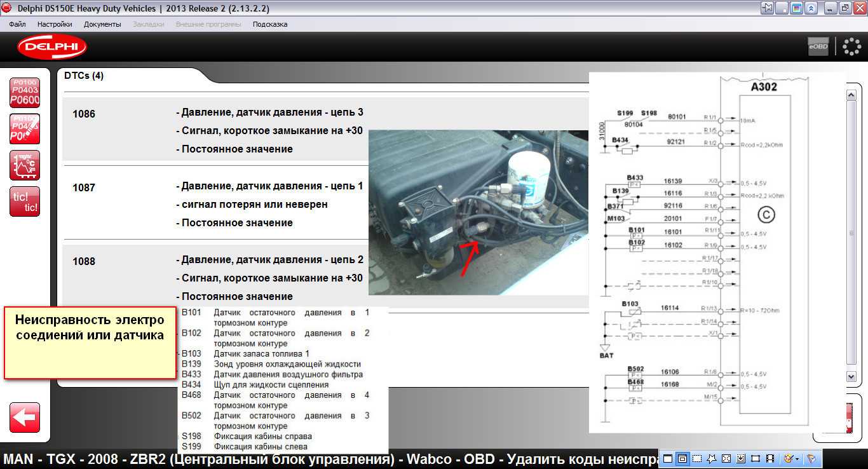This screenshot has height=469, width=868.
Task: Open the Файл menu
Action: coord(18,24)
